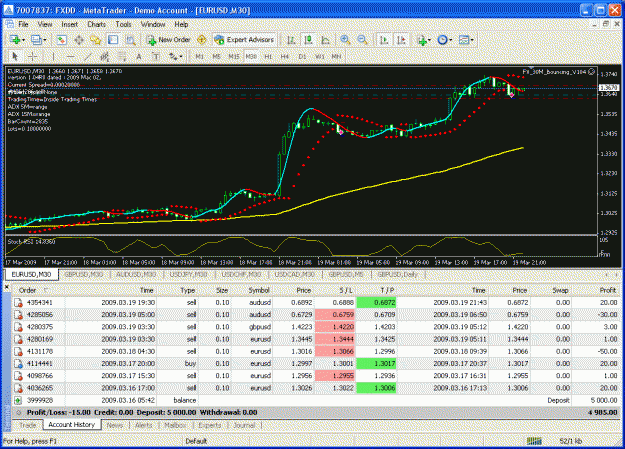Open the Data Window crosshair icon

79,40
